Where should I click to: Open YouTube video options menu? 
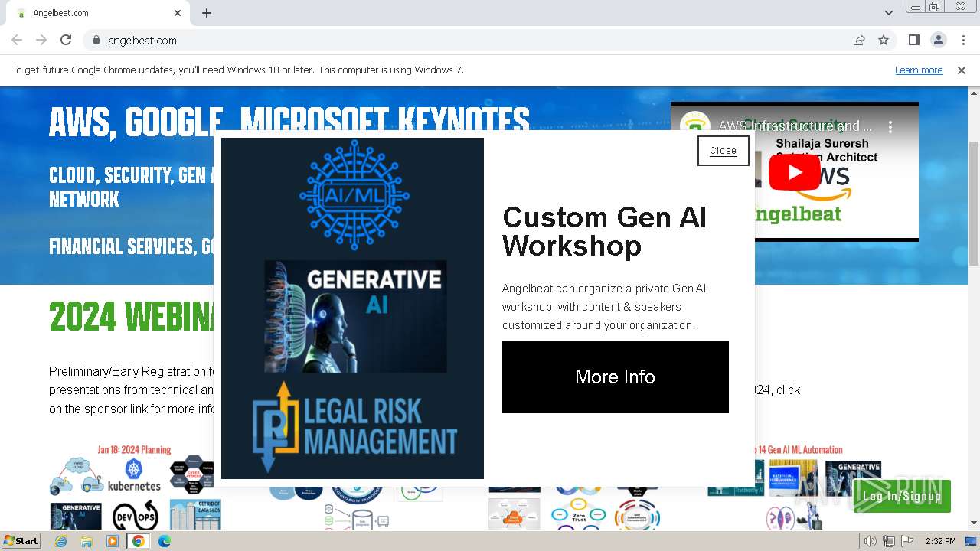890,126
